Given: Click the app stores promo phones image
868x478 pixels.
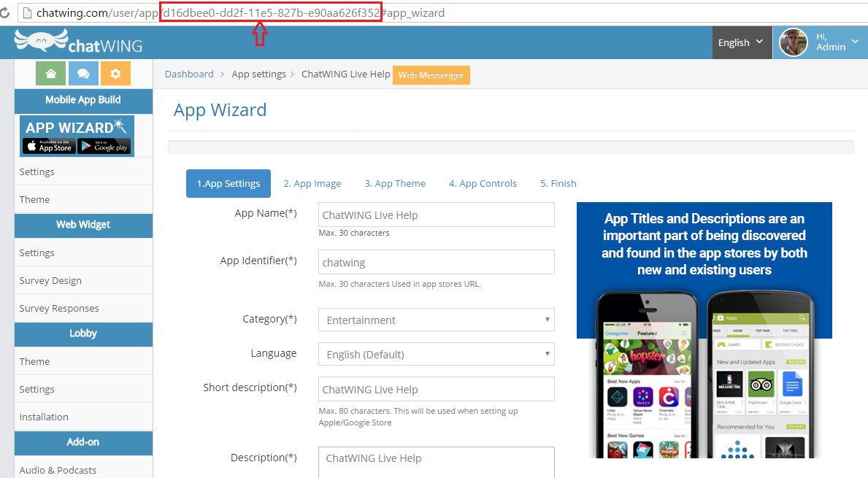Looking at the screenshot, I should (704, 331).
